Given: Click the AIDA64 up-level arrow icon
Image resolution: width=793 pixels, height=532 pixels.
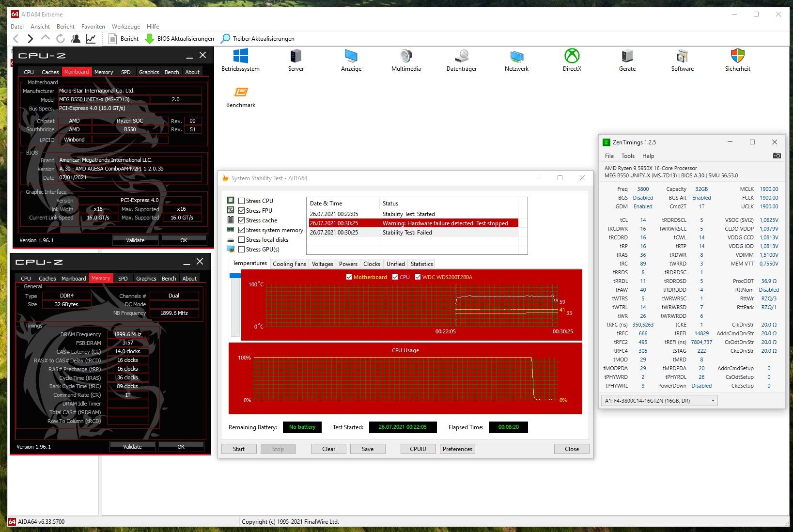Looking at the screenshot, I should (46, 38).
